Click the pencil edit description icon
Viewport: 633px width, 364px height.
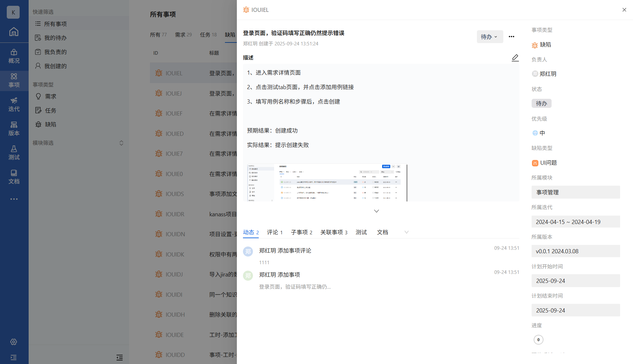click(515, 58)
